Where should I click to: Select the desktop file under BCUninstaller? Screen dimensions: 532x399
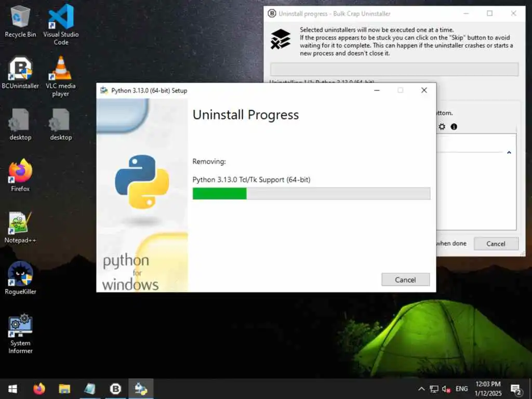(20, 125)
